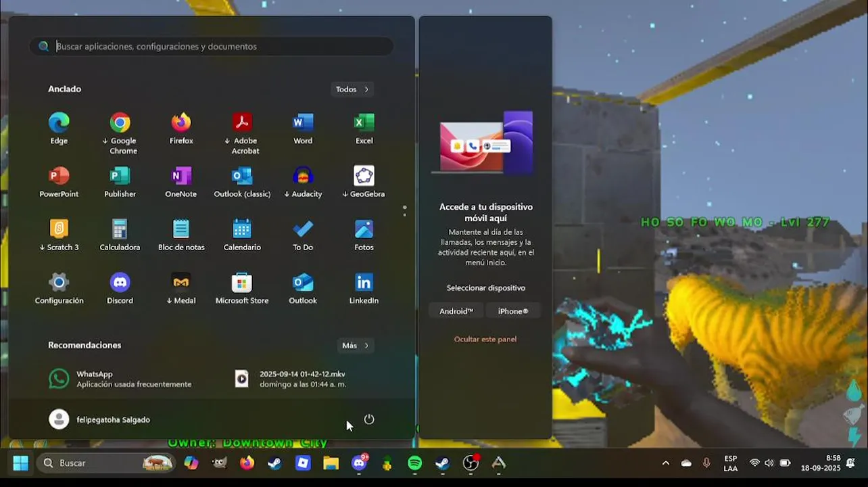
Task: Open LinkedIn pinned app
Action: pyautogui.click(x=364, y=289)
